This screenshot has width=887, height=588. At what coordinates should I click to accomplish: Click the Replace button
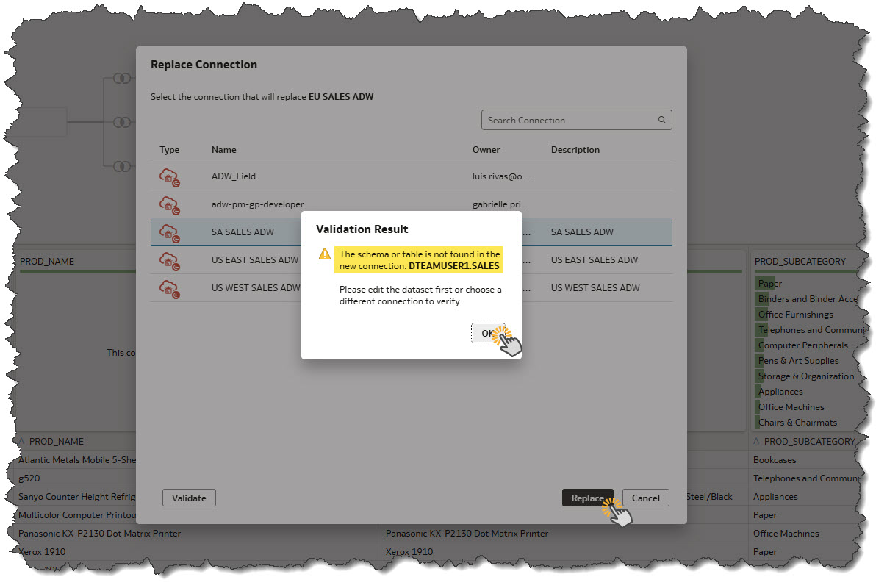(588, 498)
